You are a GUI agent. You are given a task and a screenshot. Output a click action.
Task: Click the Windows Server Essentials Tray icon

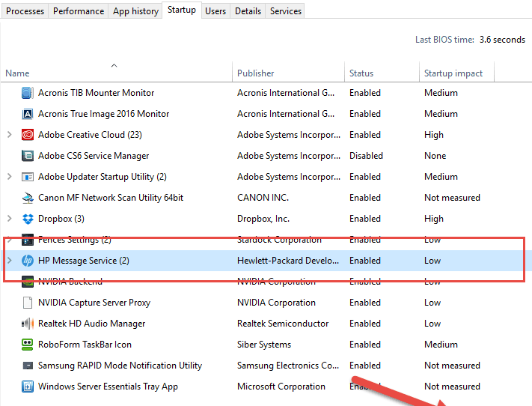coord(28,387)
